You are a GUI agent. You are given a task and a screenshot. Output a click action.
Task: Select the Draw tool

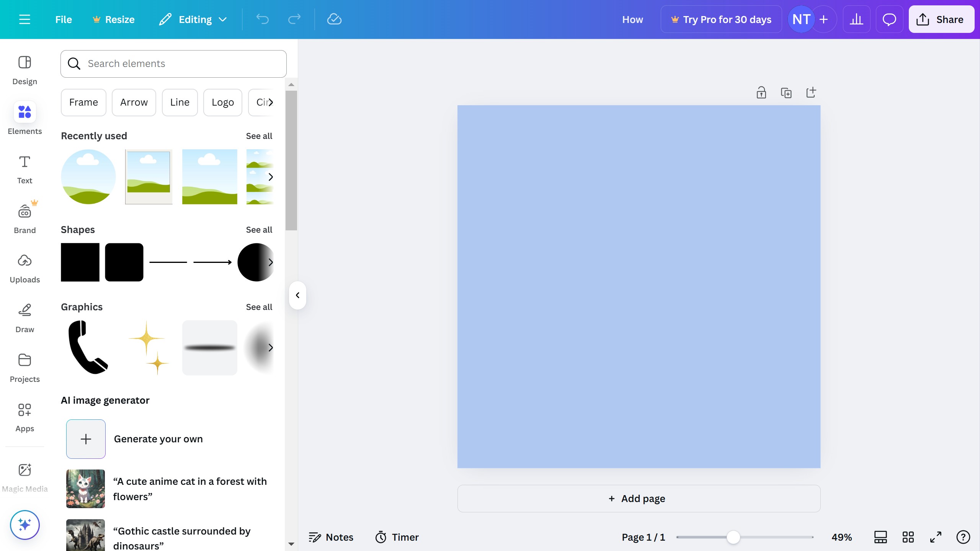coord(24,318)
